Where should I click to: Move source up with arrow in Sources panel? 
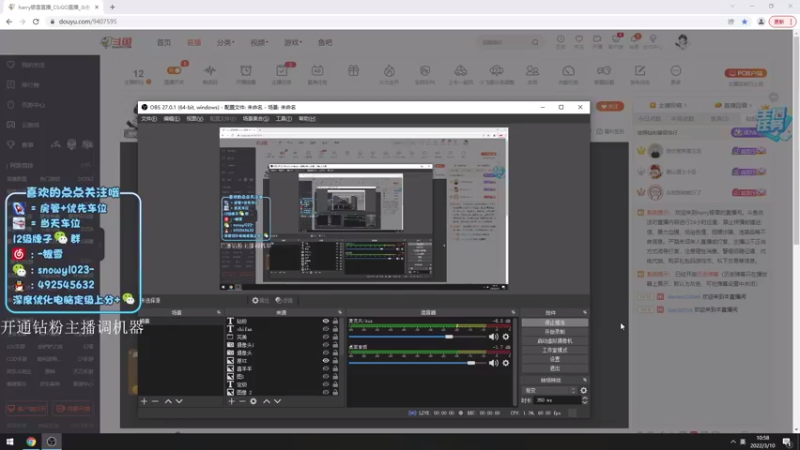pyautogui.click(x=266, y=402)
